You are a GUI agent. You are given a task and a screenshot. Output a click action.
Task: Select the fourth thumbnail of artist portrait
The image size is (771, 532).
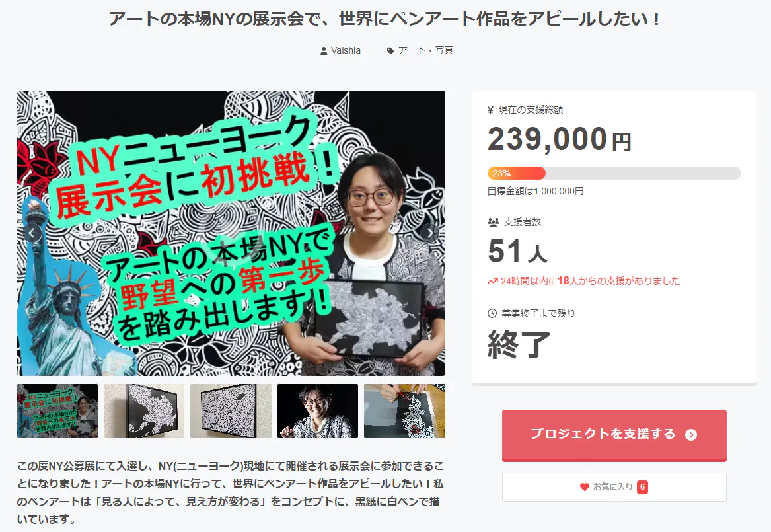318,411
